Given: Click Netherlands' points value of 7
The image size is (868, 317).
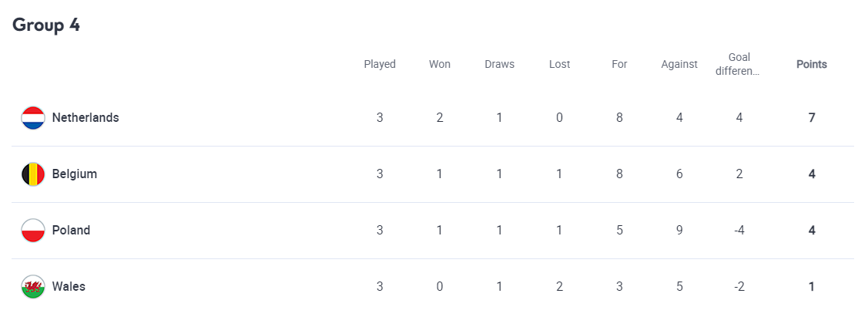Looking at the screenshot, I should [x=812, y=118].
